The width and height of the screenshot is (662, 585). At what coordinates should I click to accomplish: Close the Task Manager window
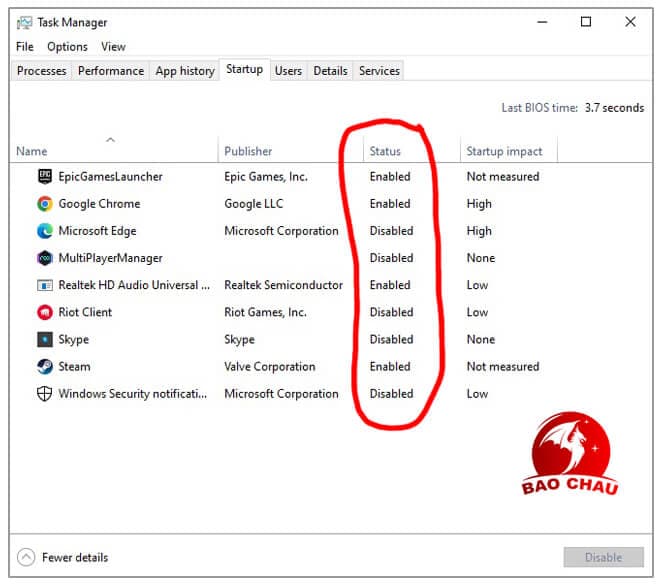(630, 22)
